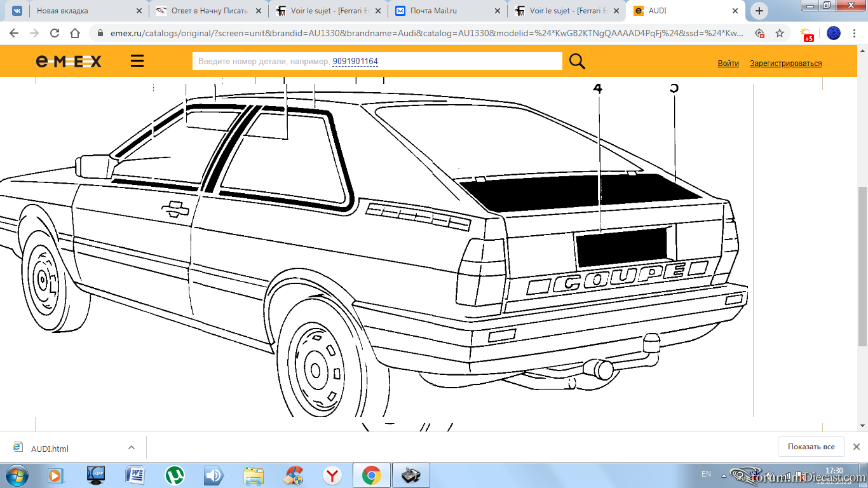Close the Почта Mail.ru tab
This screenshot has width=868, height=488.
(x=498, y=11)
